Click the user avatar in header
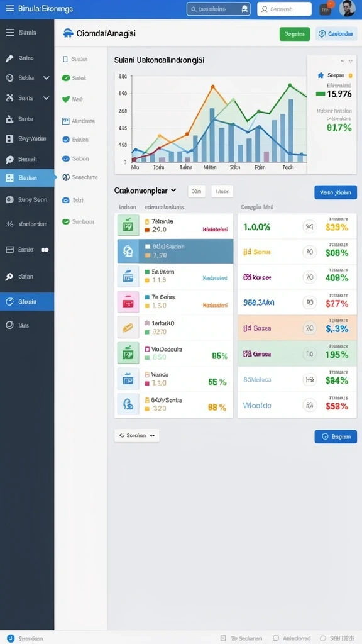Image resolution: width=362 pixels, height=644 pixels. 347,9
